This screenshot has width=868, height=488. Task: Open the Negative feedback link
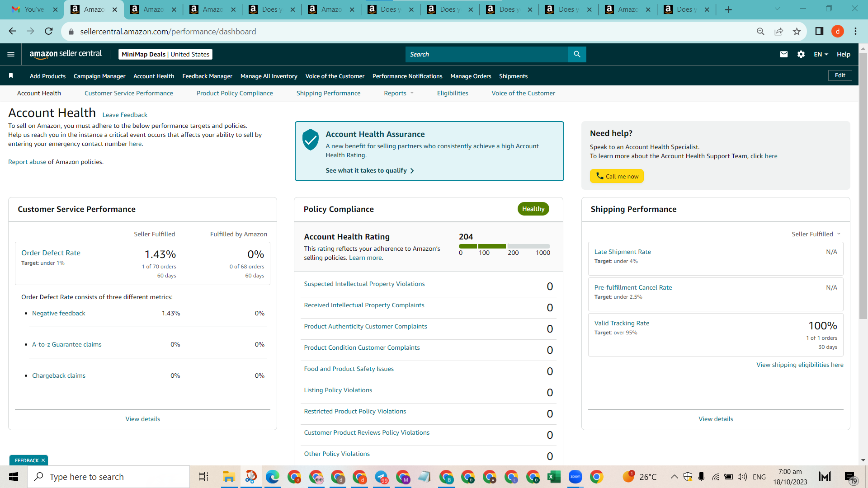pos(58,313)
